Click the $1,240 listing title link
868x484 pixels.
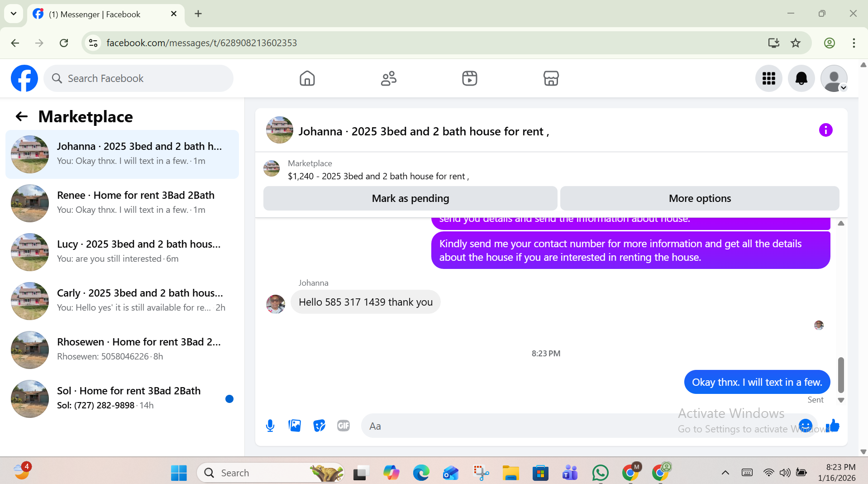378,176
